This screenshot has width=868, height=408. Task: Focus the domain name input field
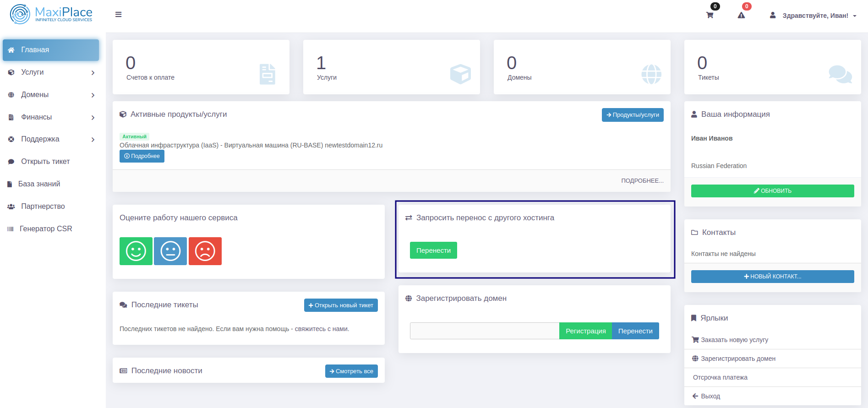tap(485, 331)
